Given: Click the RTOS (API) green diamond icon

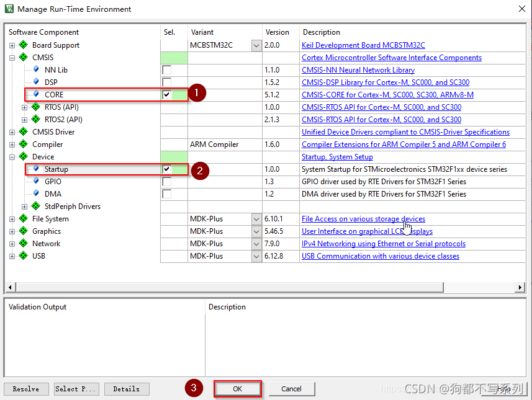Looking at the screenshot, I should coord(35,107).
